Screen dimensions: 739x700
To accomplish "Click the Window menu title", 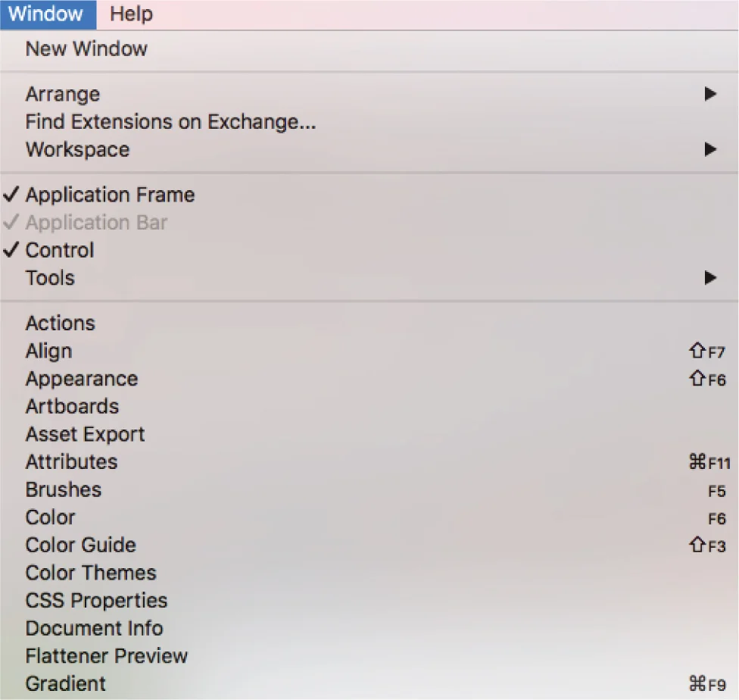I will click(45, 14).
